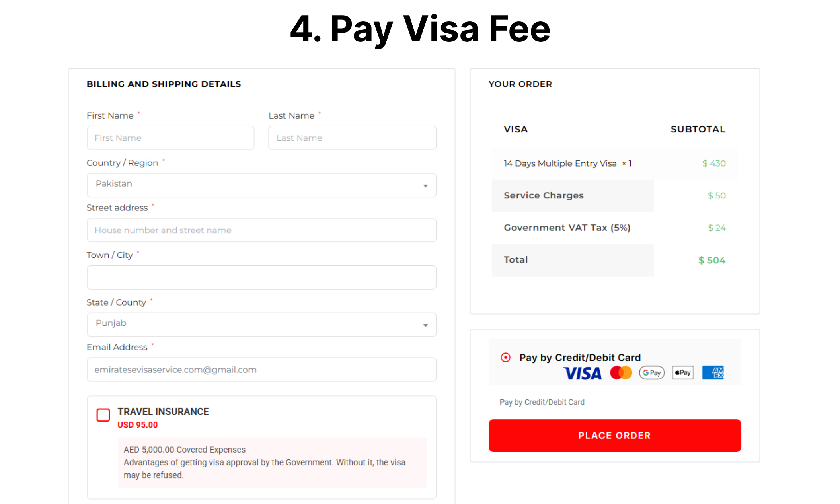Screen dimensions: 840x504
Task: Select Pay by Credit/Debit Card radio button
Action: (505, 358)
